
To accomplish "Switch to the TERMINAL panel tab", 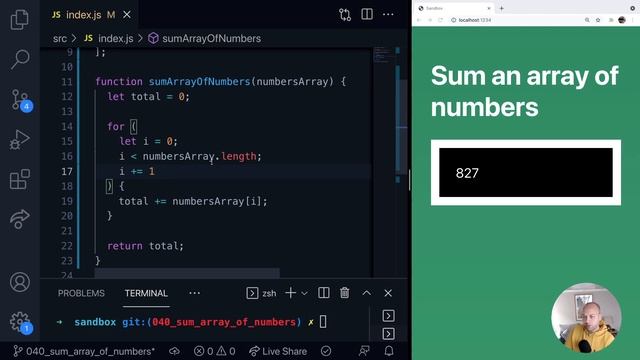I will [146, 293].
